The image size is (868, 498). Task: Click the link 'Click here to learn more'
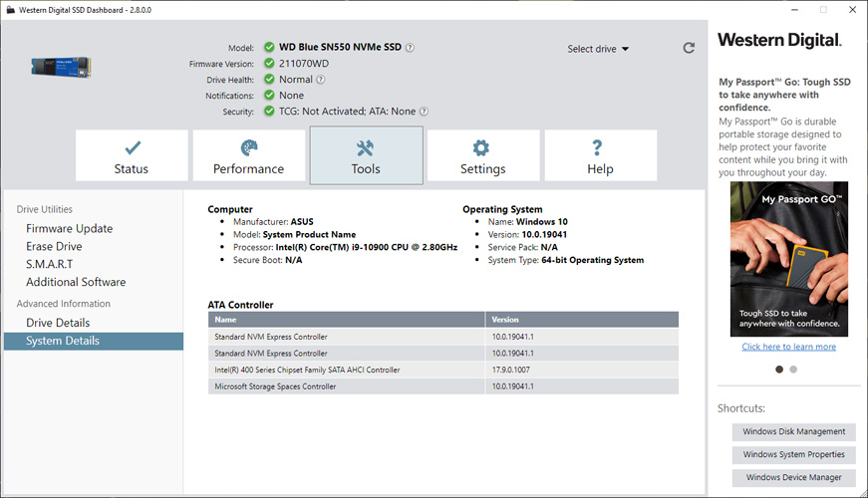click(789, 347)
